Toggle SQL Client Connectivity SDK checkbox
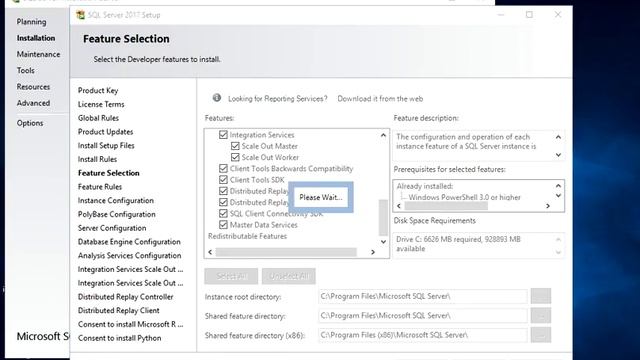Screen dimensions: 640x360 (x=223, y=213)
